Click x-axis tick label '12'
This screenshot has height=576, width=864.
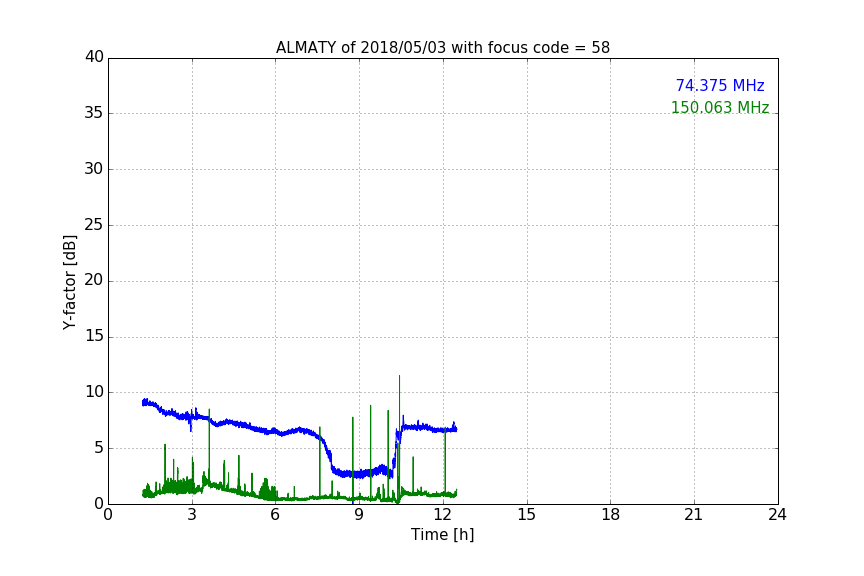tap(443, 515)
